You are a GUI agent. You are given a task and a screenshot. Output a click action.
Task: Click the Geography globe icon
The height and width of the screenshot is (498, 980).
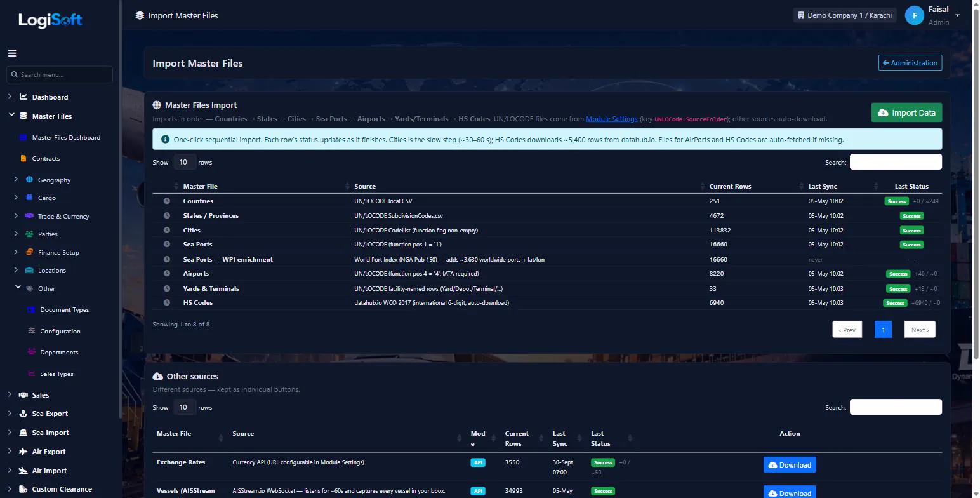[x=29, y=180]
